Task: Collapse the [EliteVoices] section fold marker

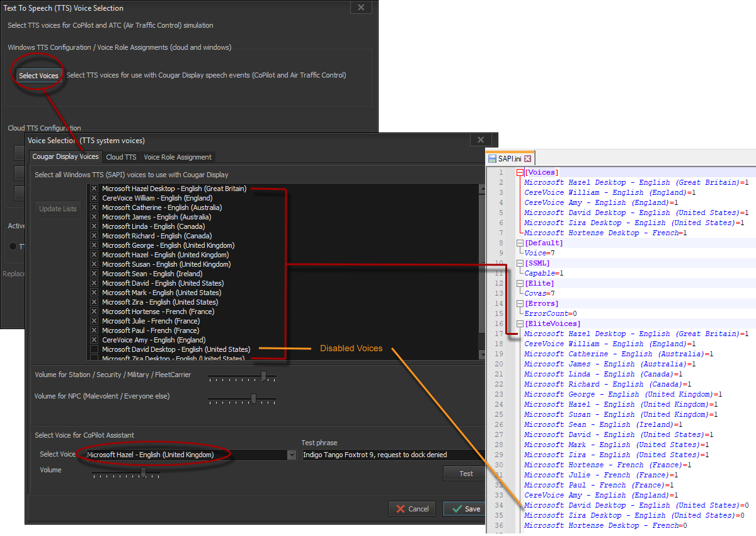Action: click(520, 323)
